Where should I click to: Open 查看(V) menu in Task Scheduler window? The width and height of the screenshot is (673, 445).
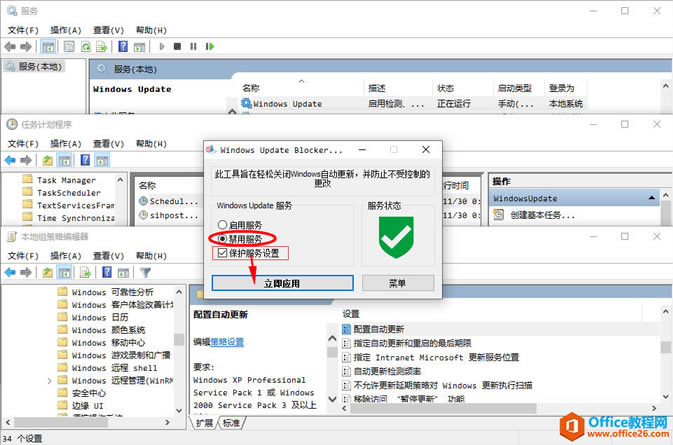point(109,144)
